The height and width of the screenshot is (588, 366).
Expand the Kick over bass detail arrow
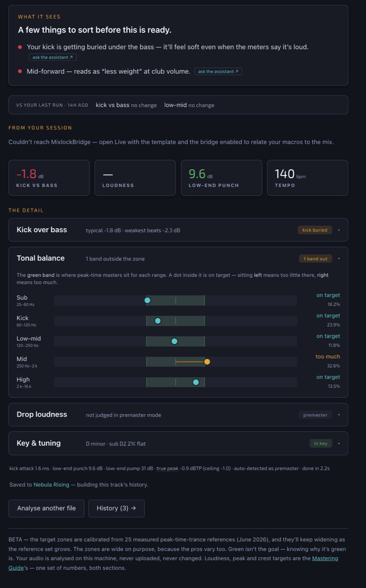(x=339, y=230)
